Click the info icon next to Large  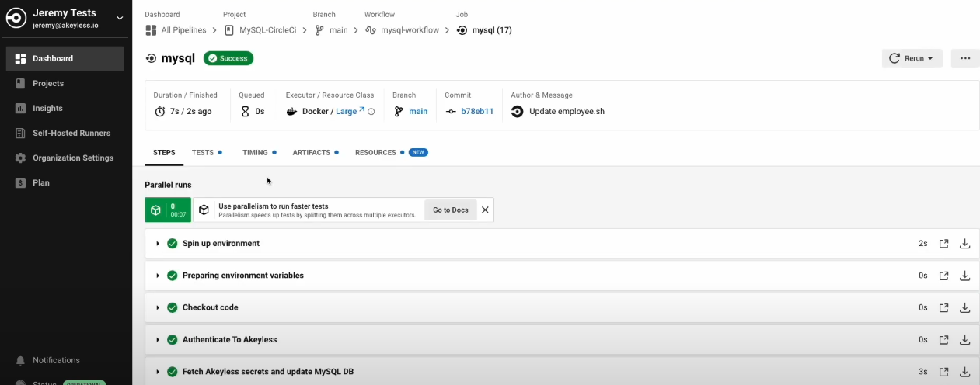pos(371,112)
